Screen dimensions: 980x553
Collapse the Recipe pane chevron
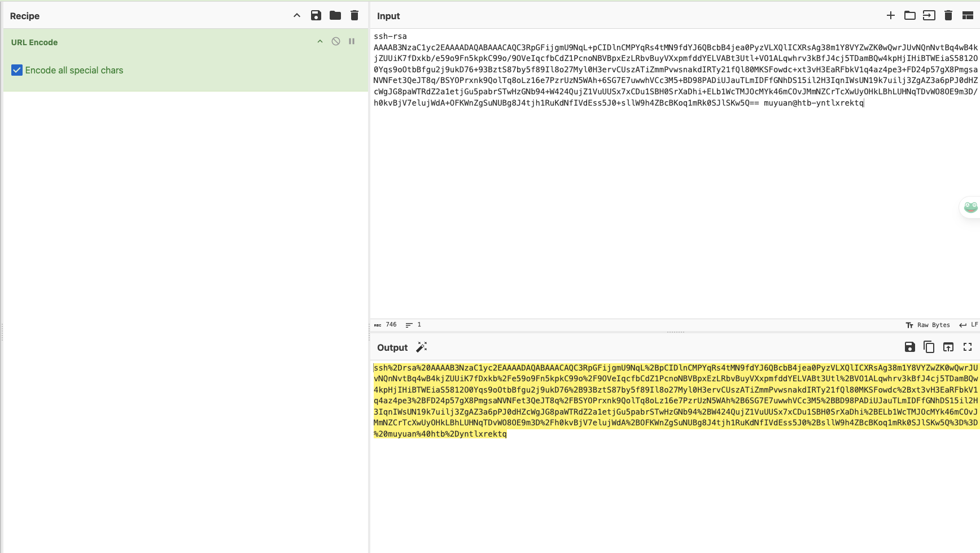point(297,16)
